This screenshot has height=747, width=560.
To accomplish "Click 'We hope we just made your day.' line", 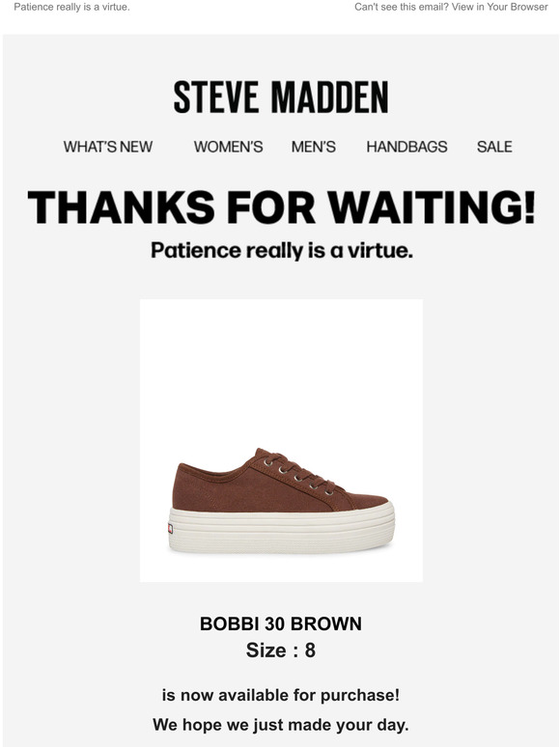I will [281, 725].
